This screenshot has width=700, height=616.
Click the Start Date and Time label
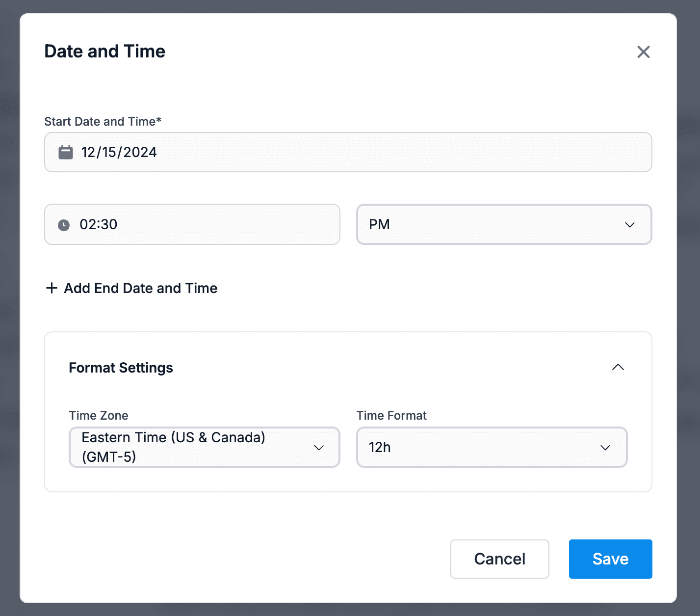(103, 121)
